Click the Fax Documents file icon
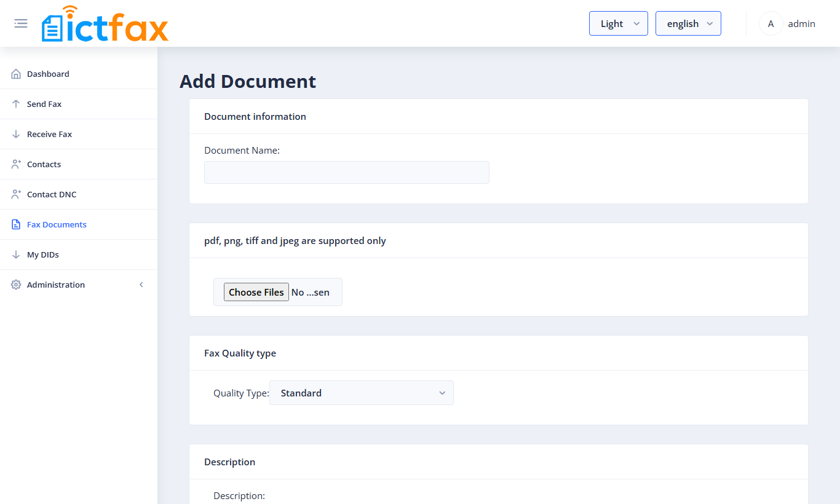 pyautogui.click(x=16, y=224)
